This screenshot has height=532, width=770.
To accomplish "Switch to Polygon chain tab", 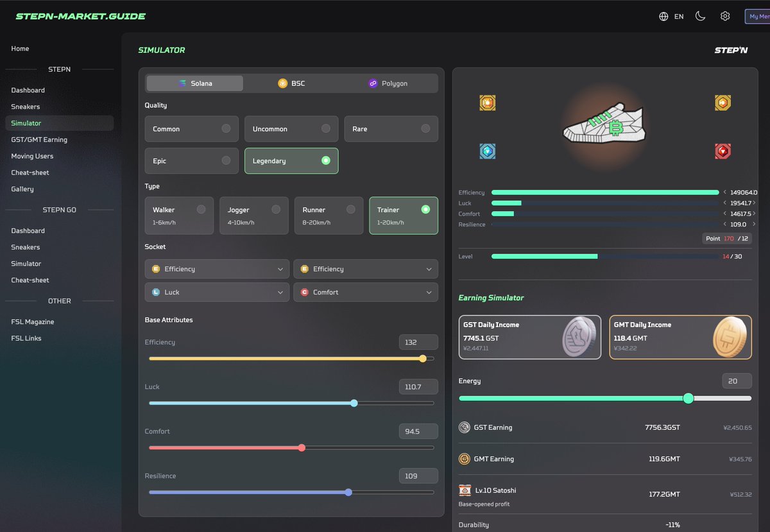I will tap(388, 83).
